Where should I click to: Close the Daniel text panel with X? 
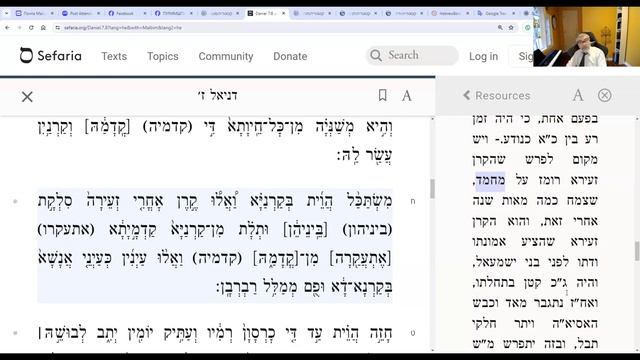click(x=27, y=97)
